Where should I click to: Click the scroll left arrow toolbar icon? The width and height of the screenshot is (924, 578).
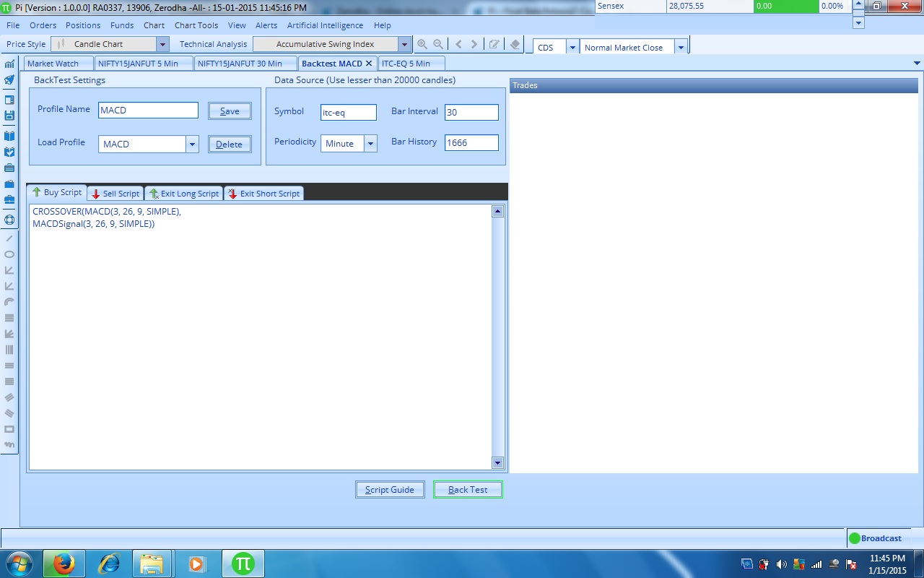pyautogui.click(x=458, y=44)
